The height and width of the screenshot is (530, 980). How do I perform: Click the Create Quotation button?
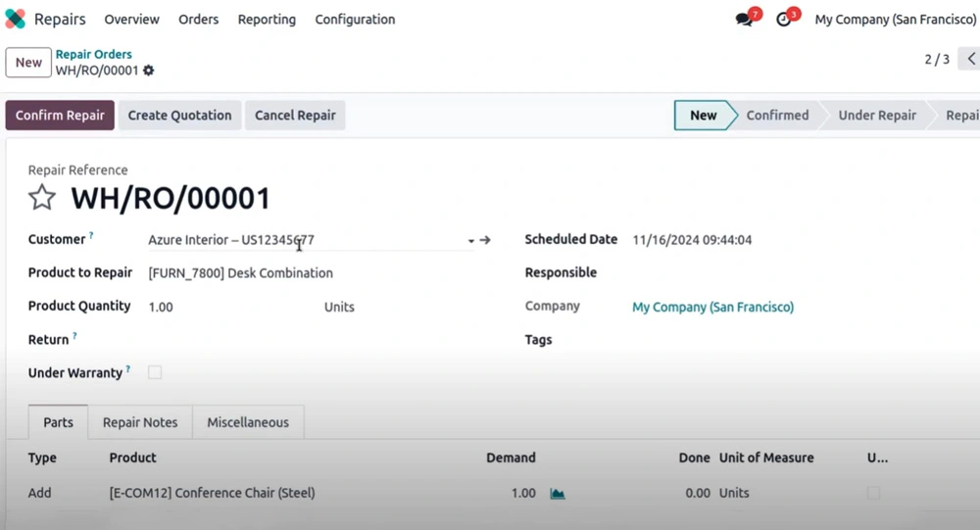tap(180, 115)
